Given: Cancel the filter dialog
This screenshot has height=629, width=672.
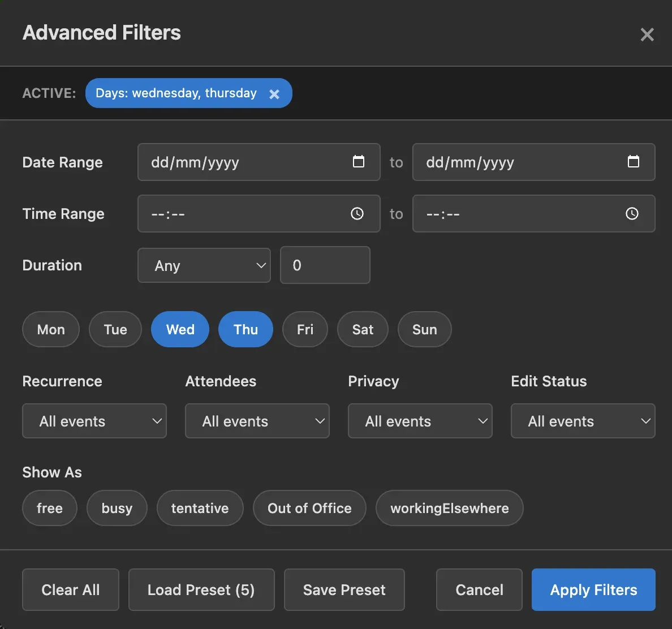Looking at the screenshot, I should [x=479, y=589].
